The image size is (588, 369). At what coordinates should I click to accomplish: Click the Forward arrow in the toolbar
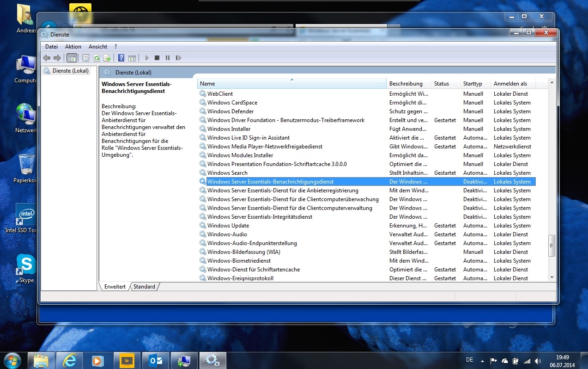pos(57,58)
